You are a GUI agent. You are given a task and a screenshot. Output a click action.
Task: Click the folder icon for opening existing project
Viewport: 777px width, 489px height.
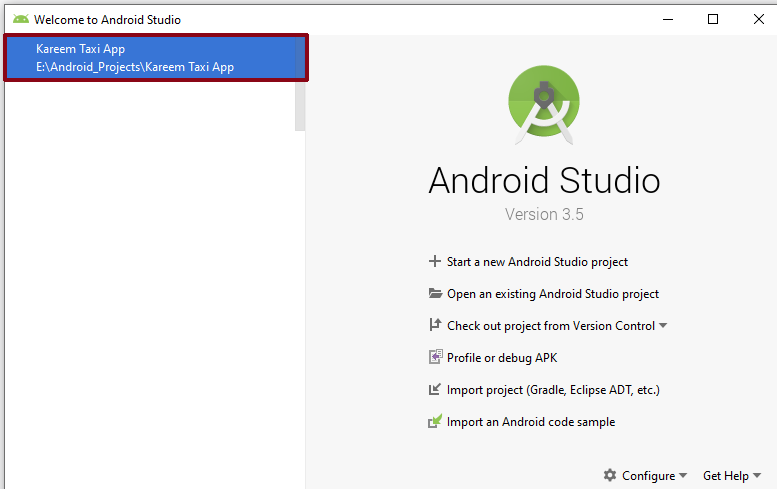(434, 294)
